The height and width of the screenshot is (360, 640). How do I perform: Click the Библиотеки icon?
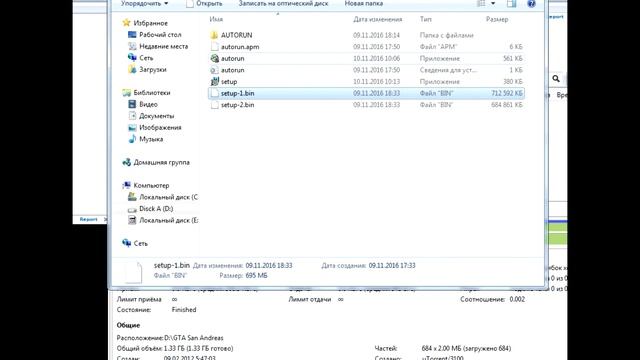coord(127,93)
